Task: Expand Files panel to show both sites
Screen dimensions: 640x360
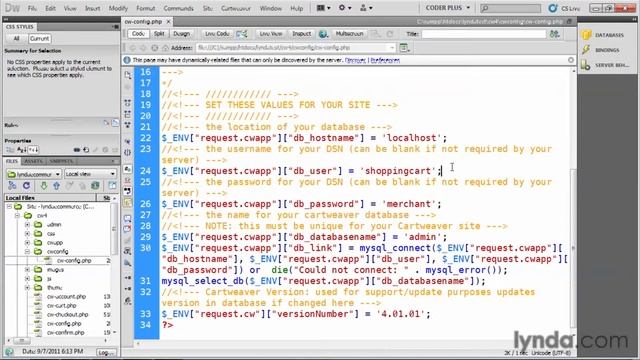Action: click(x=112, y=186)
